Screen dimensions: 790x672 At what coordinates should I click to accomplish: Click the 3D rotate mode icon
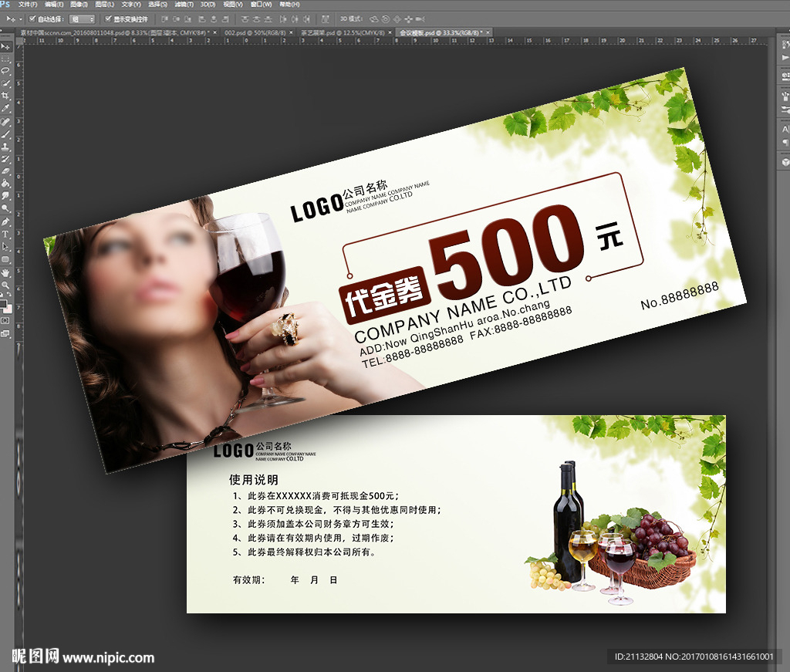click(x=374, y=19)
